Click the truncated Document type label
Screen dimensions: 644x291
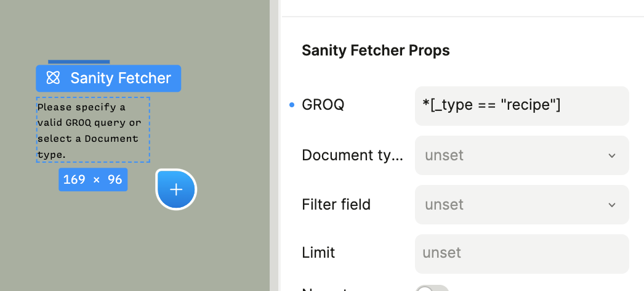tap(352, 155)
